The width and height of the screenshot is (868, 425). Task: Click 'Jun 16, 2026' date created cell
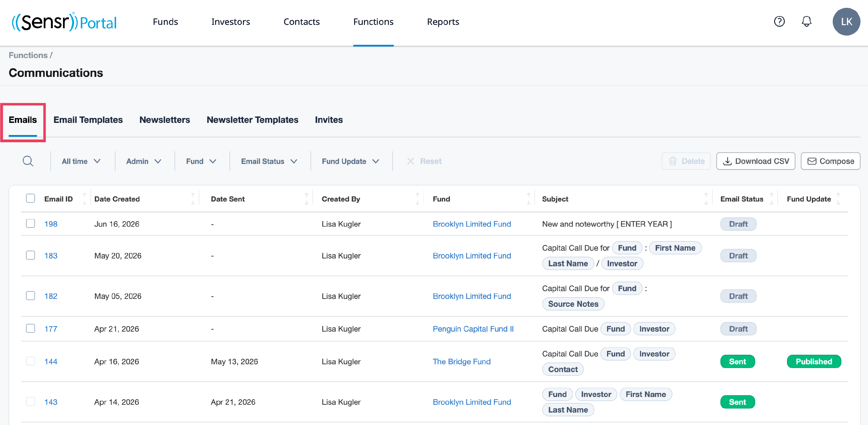tap(117, 224)
